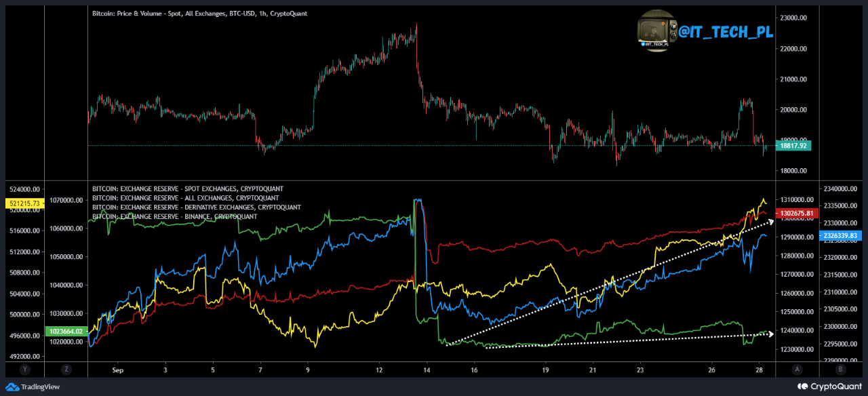Click the green 1023664.02 value label
The height and width of the screenshot is (396, 868).
click(65, 331)
